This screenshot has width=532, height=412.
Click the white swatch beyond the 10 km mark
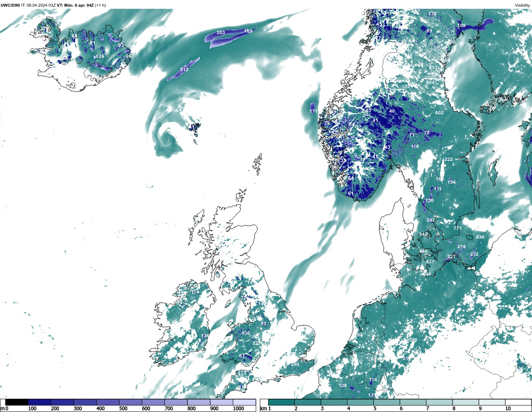tap(518, 402)
